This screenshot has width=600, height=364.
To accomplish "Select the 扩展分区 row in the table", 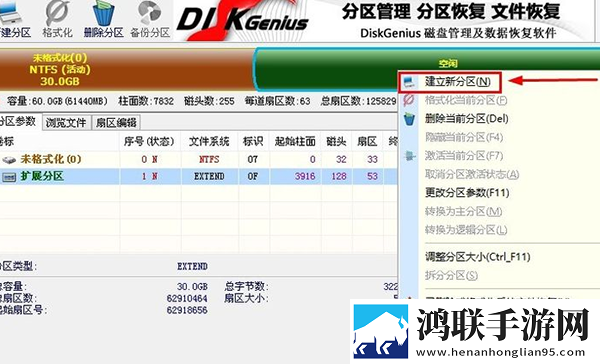I will (199, 176).
